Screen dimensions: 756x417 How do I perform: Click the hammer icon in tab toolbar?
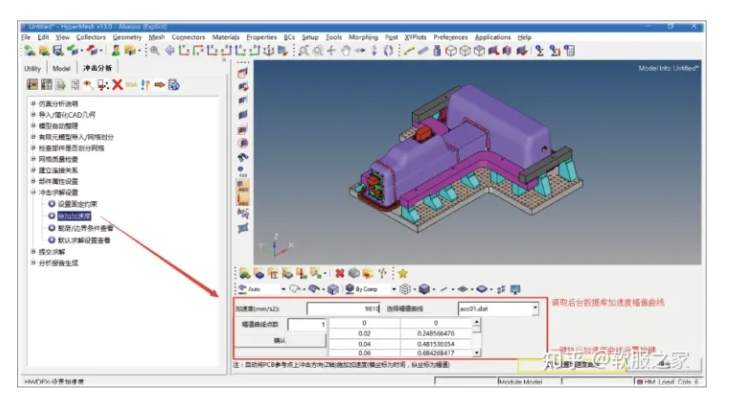(88, 85)
